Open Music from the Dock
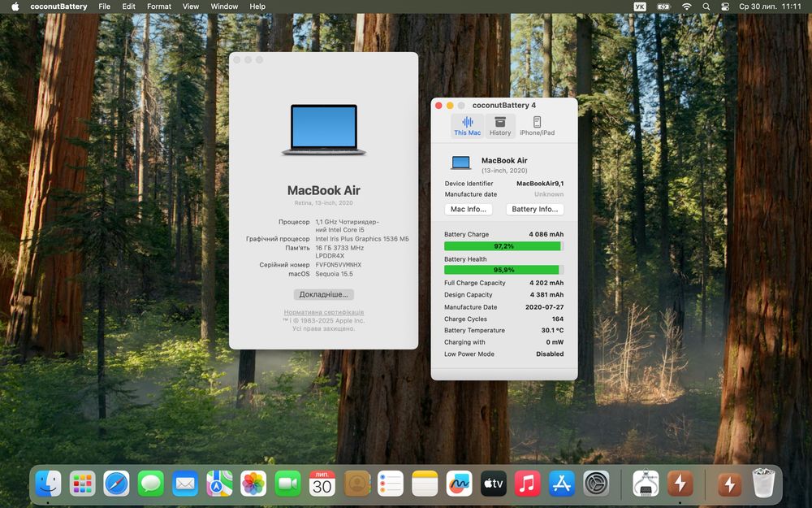Viewport: 812px width, 508px height. tap(527, 484)
